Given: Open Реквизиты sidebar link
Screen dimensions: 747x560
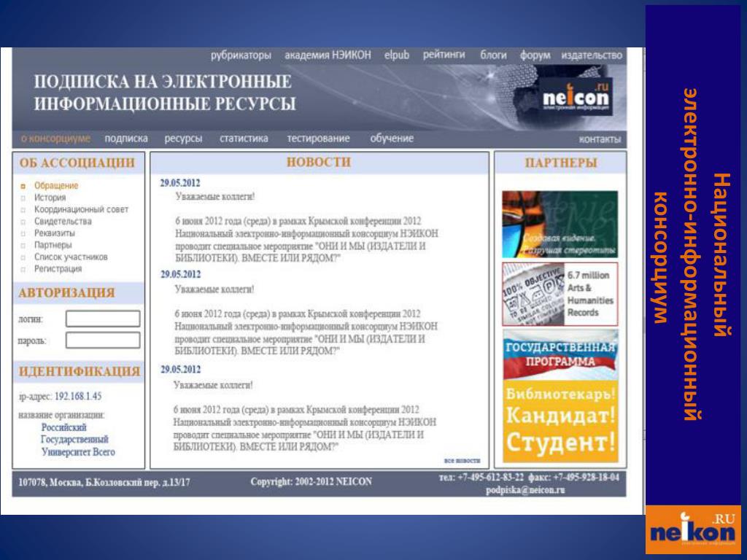Looking at the screenshot, I should (x=54, y=233).
